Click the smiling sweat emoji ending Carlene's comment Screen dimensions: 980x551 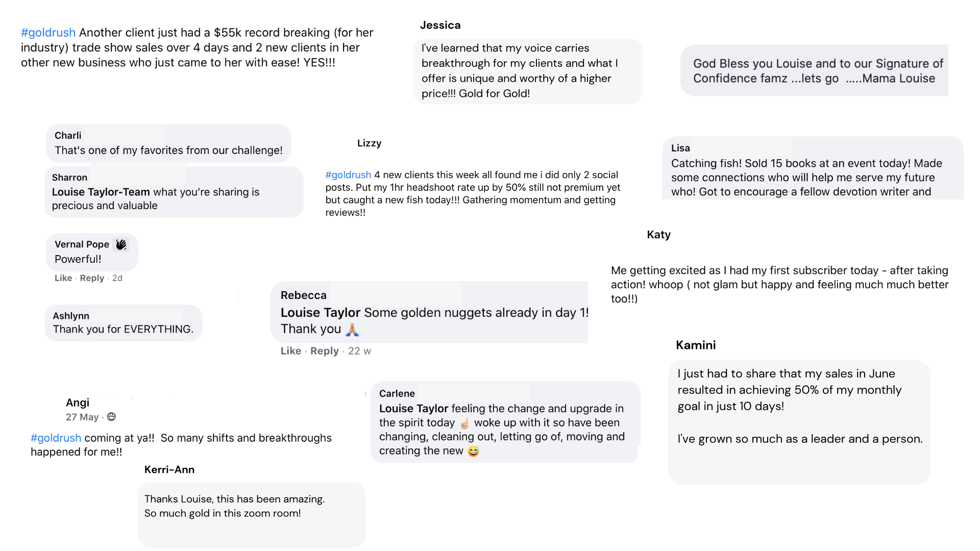tap(473, 451)
